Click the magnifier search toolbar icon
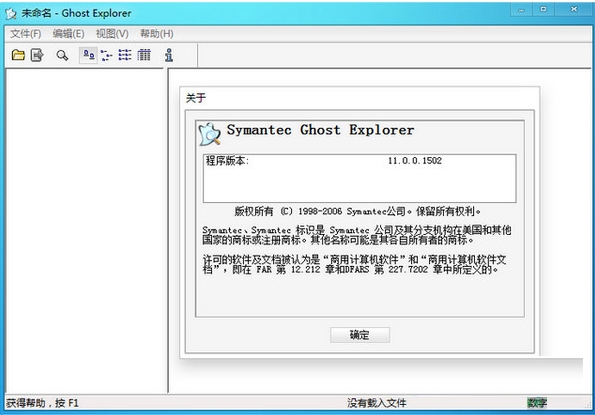This screenshot has height=415, width=595. tap(62, 56)
